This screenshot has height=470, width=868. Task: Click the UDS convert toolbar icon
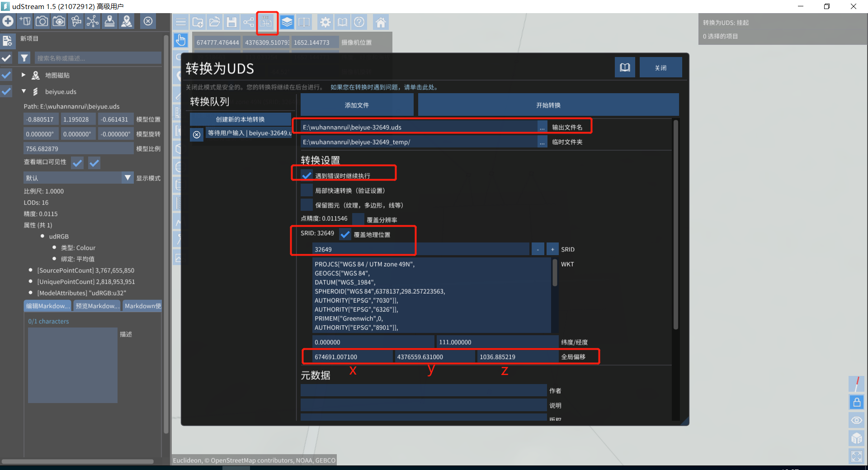point(266,22)
